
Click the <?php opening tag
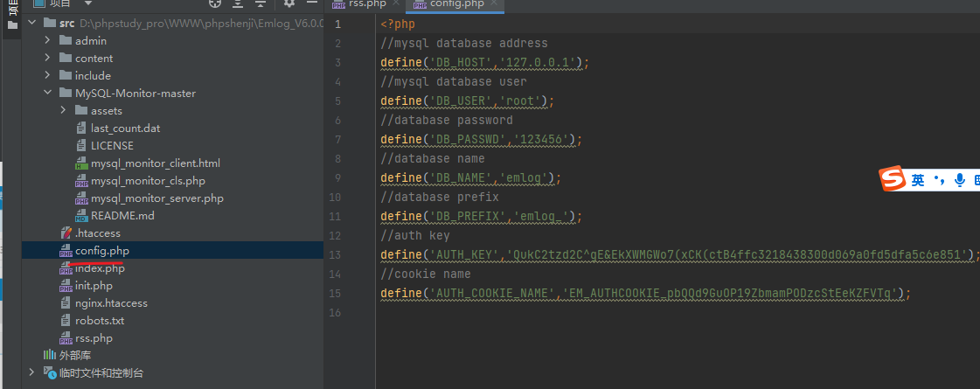[398, 24]
